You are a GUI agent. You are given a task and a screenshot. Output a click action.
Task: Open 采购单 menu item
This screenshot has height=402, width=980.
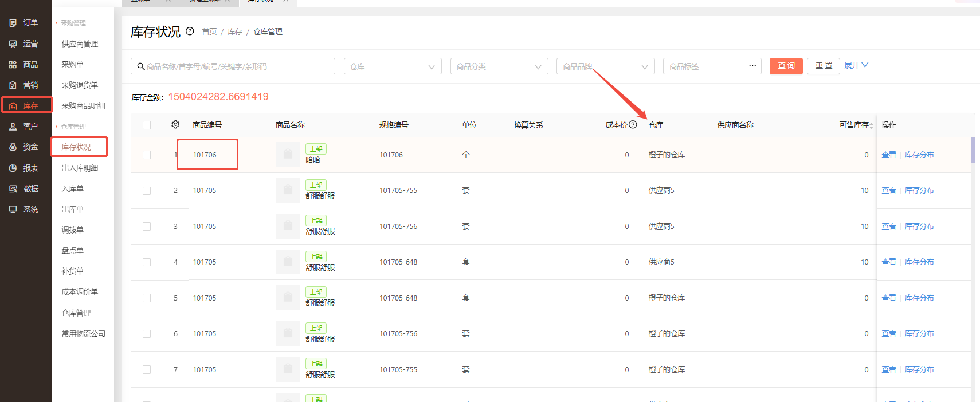click(72, 64)
